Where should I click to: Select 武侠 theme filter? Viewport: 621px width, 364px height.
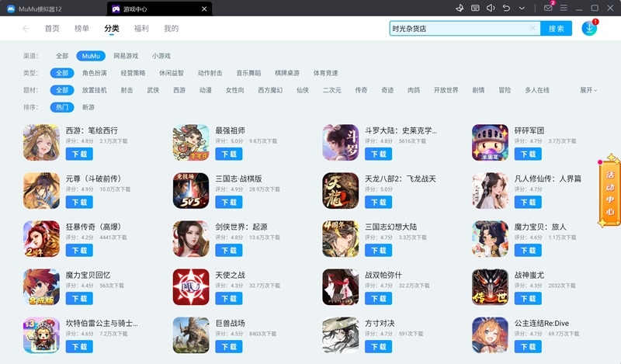pos(153,90)
